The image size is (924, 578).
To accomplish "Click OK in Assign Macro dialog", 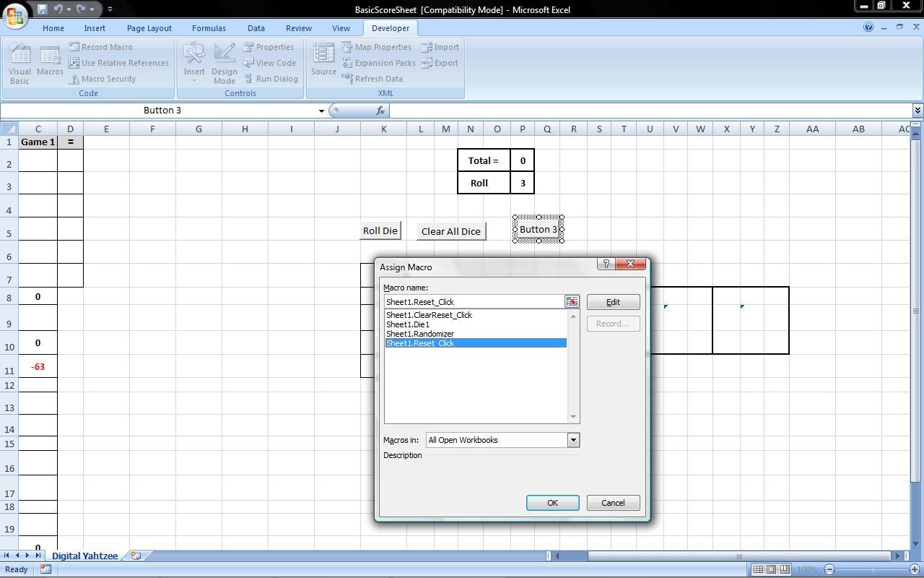I will [x=552, y=503].
